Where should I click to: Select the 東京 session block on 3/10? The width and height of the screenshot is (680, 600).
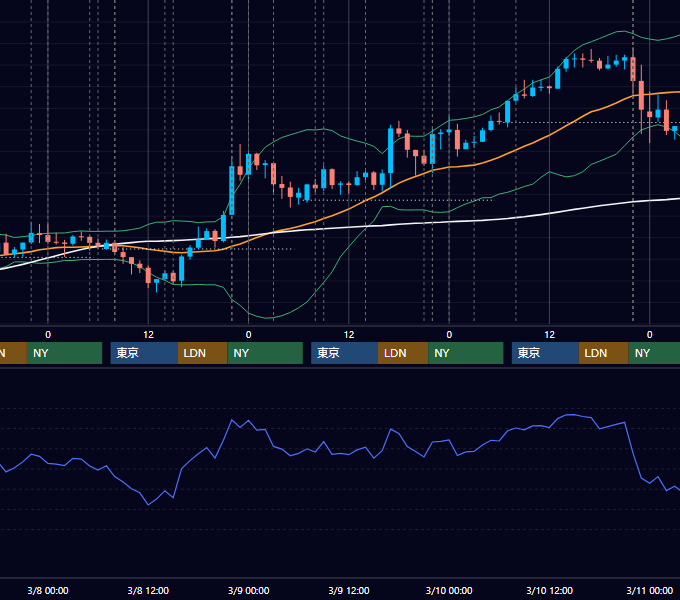(x=545, y=353)
